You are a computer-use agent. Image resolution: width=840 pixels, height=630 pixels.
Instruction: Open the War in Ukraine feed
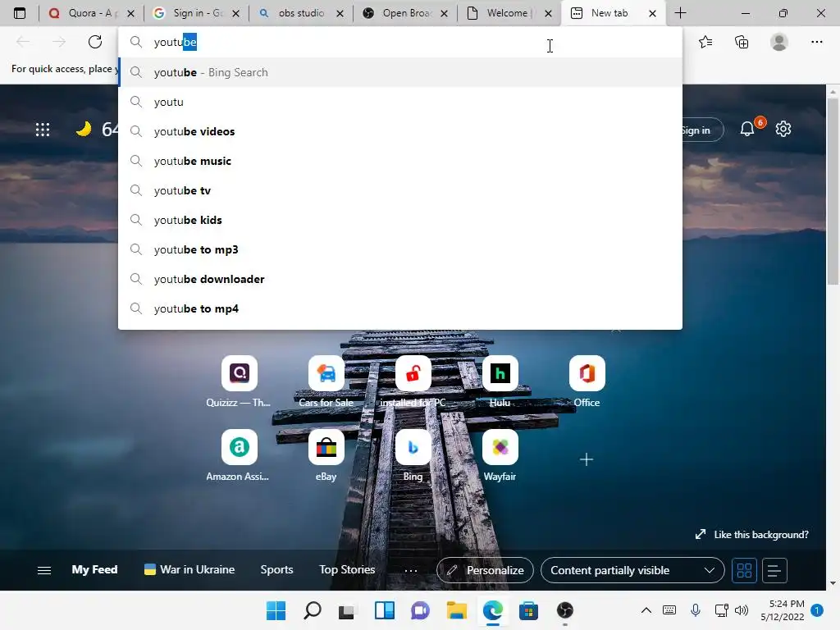[189, 570]
